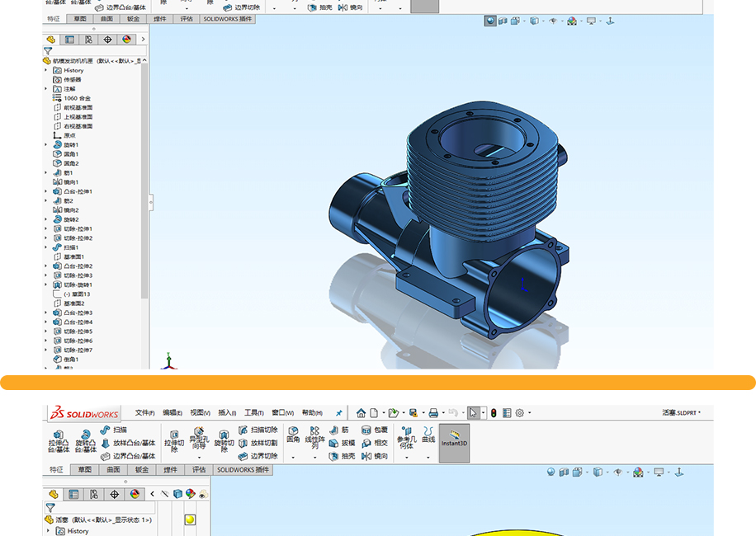This screenshot has width=756, height=536.
Task: Switch to 钣金 tab in upper window
Action: coord(133,19)
